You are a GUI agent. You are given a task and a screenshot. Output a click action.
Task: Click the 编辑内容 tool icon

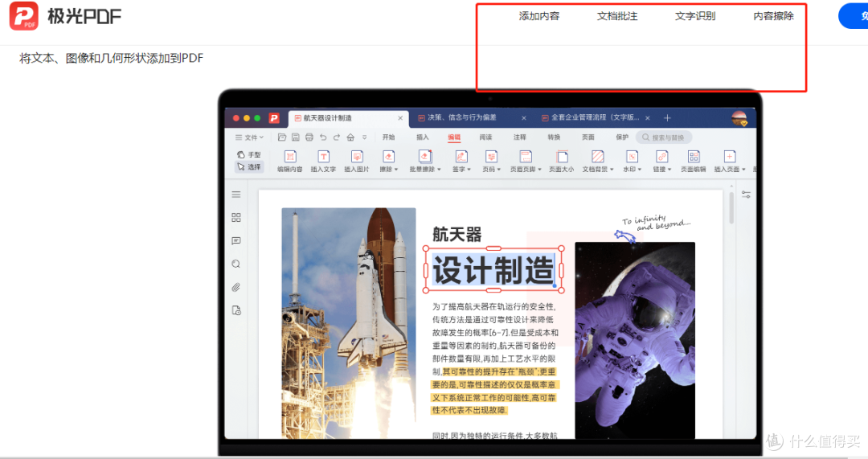pos(289,162)
